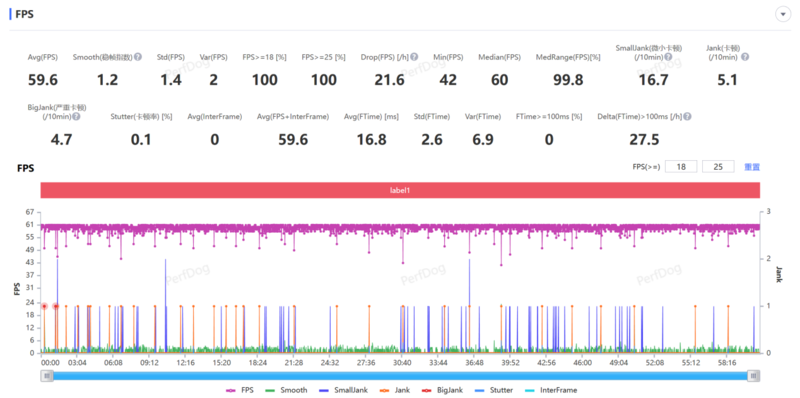Click the FPS threshold field showing 18
Image resolution: width=800 pixels, height=398 pixels.
(681, 167)
